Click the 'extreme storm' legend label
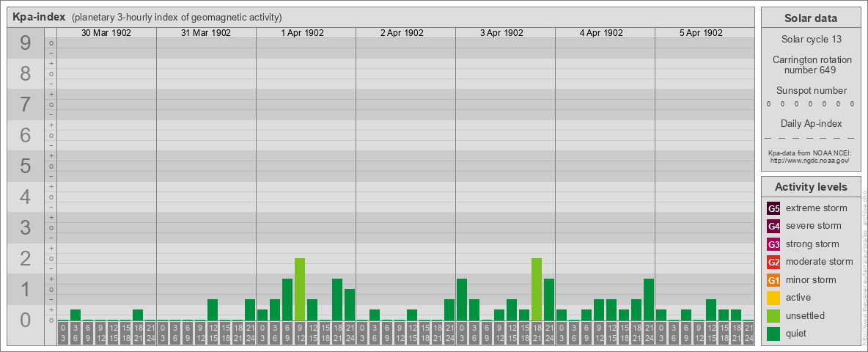Image resolution: width=868 pixels, height=352 pixels. click(817, 209)
